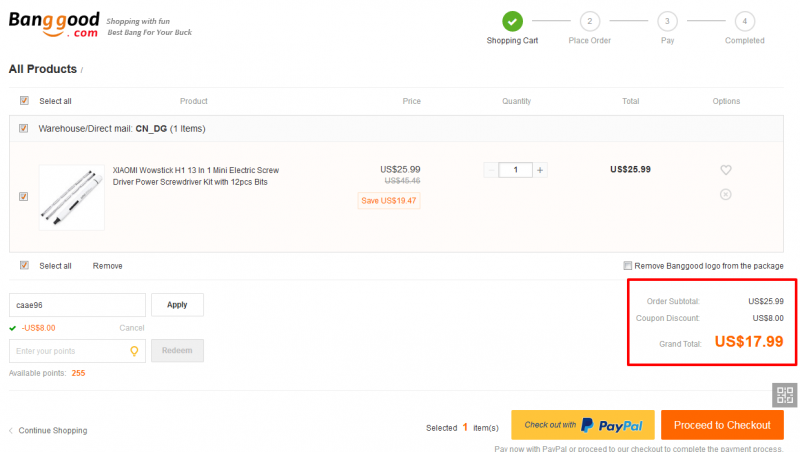Viewport: 800px width, 452px height.
Task: Click the step 2 Place Order circle
Action: coord(590,21)
